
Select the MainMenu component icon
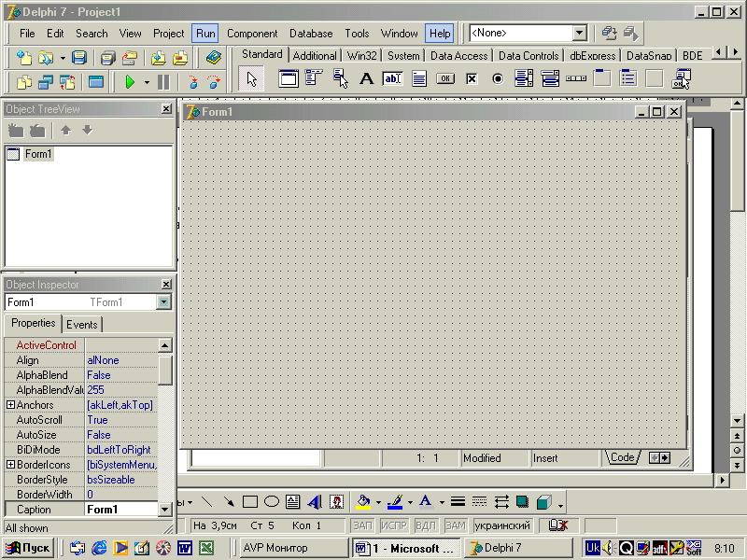pyautogui.click(x=314, y=78)
